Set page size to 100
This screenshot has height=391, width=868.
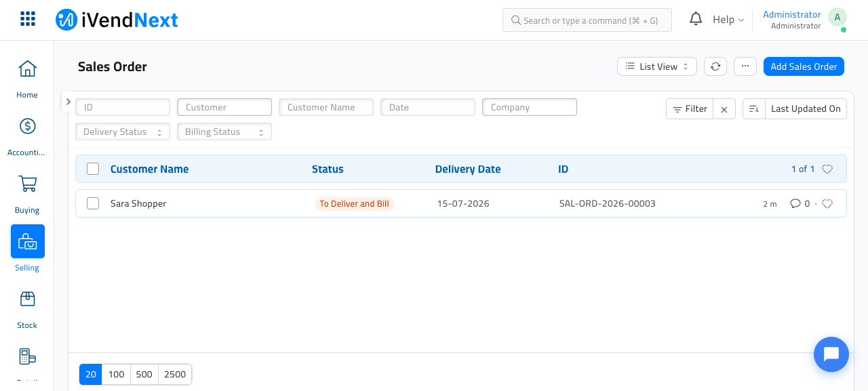(117, 374)
